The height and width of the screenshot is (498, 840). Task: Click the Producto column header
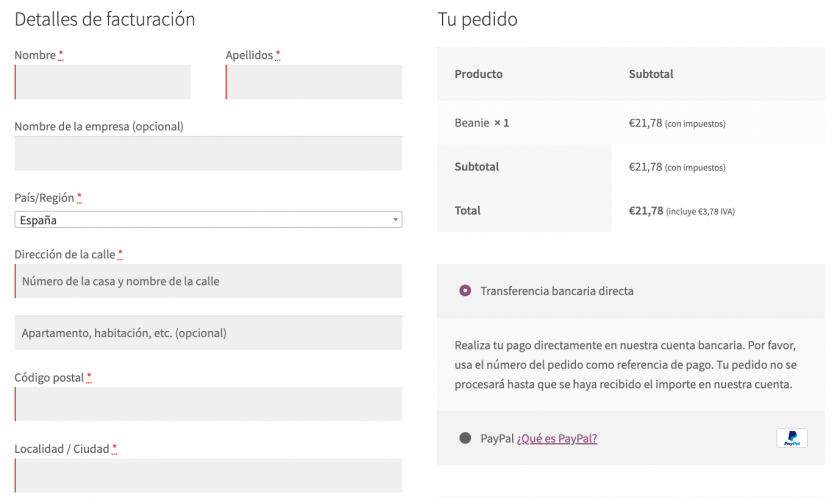(479, 74)
